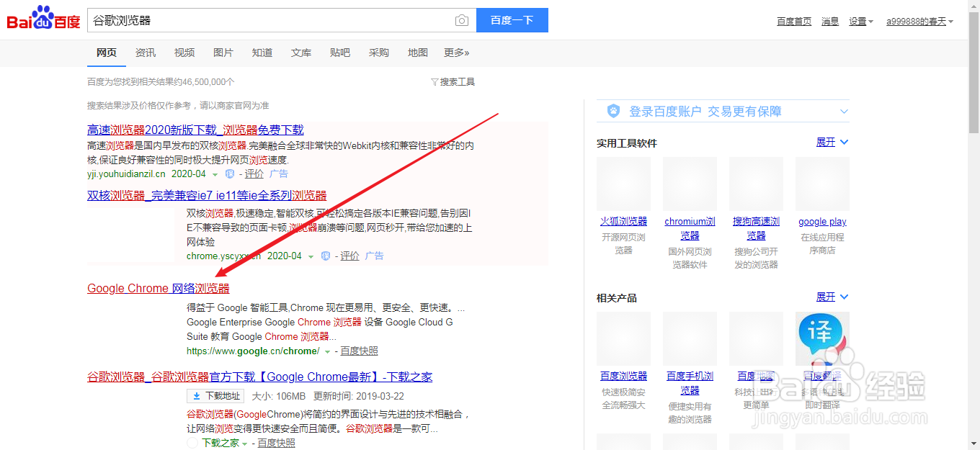Open Google Chrome 网络浏览器 result
Image resolution: width=980 pixels, height=450 pixels.
coord(159,289)
